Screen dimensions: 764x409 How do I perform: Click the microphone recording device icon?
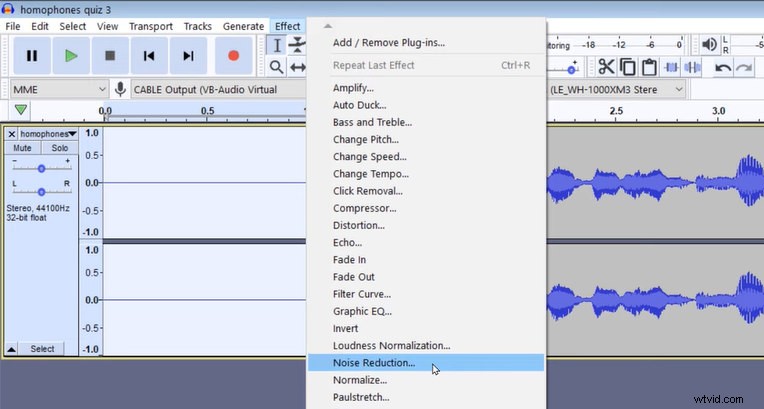pos(120,89)
